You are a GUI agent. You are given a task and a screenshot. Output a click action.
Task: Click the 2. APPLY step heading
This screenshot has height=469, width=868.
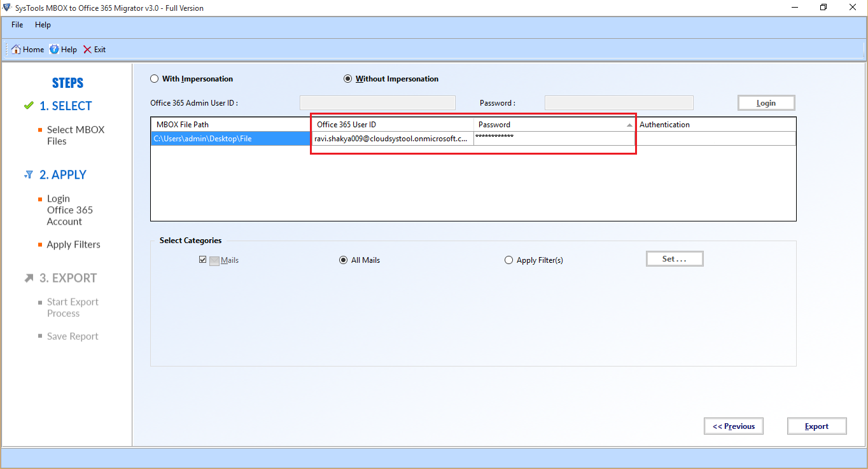tap(63, 175)
